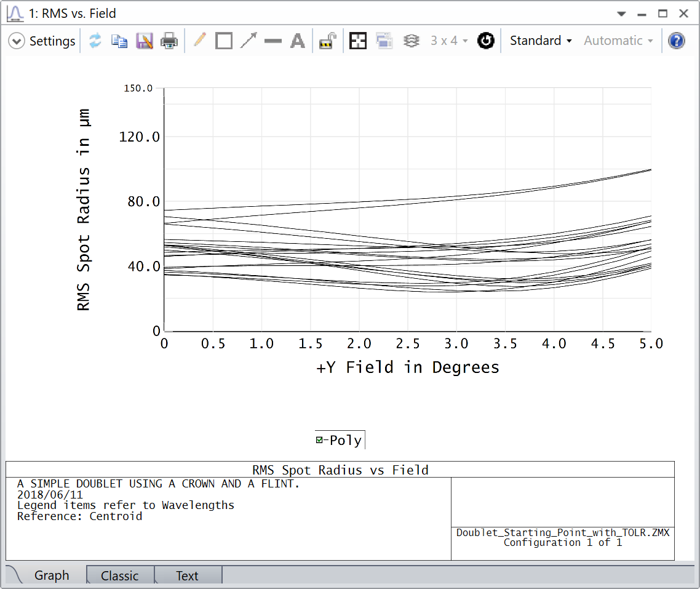
Task: Select the arrow drawing tool
Action: pyautogui.click(x=249, y=40)
